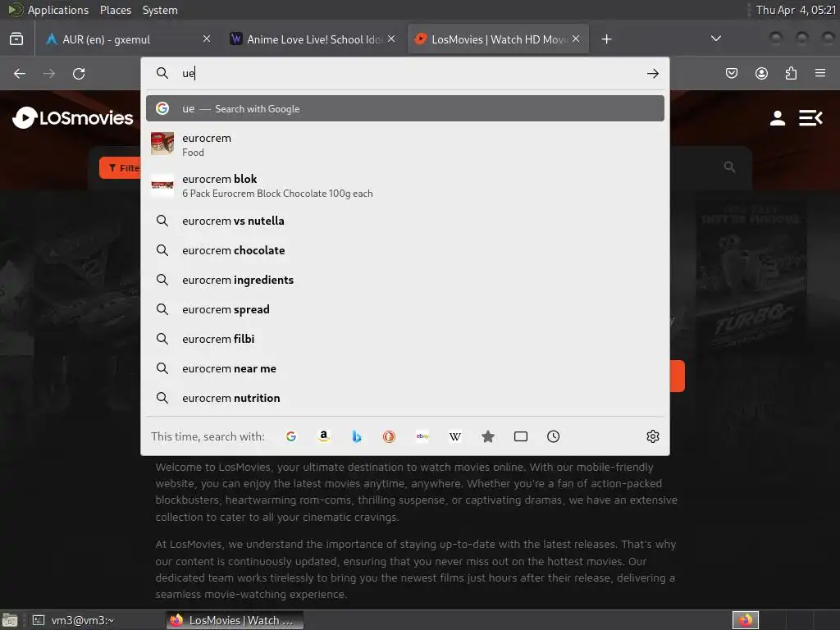Click the LOSmovies logo
This screenshot has height=630, width=840.
[x=73, y=118]
